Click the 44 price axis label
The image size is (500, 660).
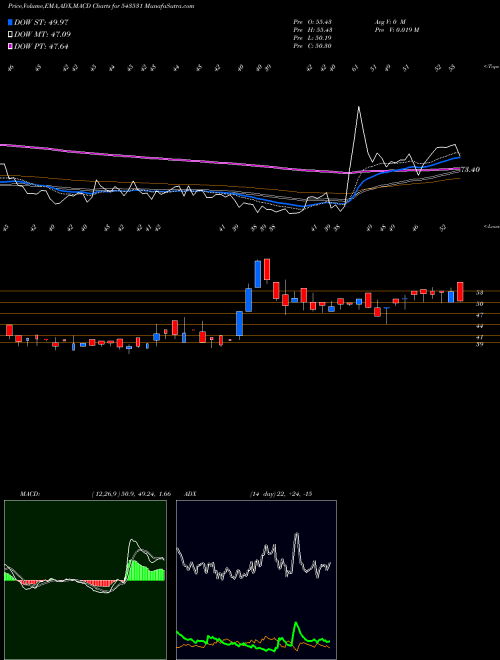point(479,326)
